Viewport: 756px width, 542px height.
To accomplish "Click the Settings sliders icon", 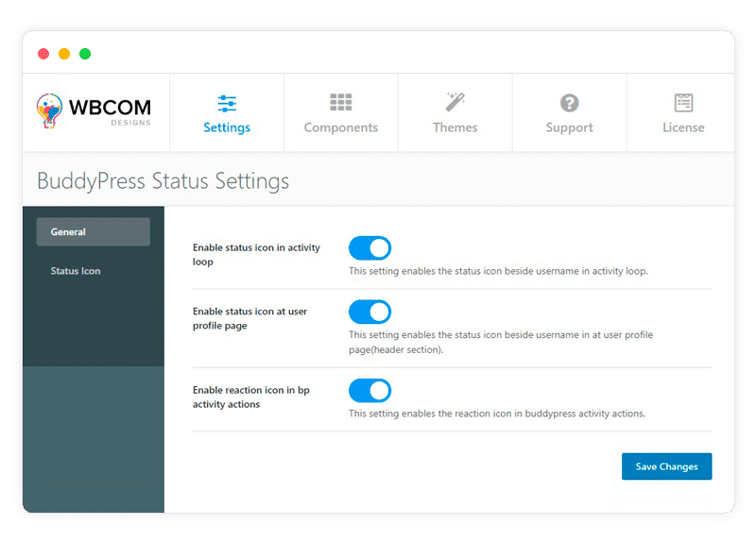I will click(x=227, y=104).
